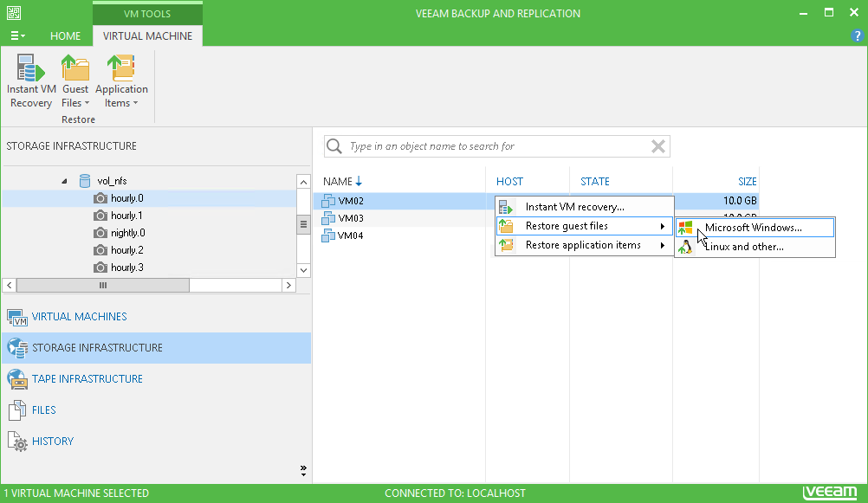Click the VM icon beside VM03

click(x=328, y=218)
